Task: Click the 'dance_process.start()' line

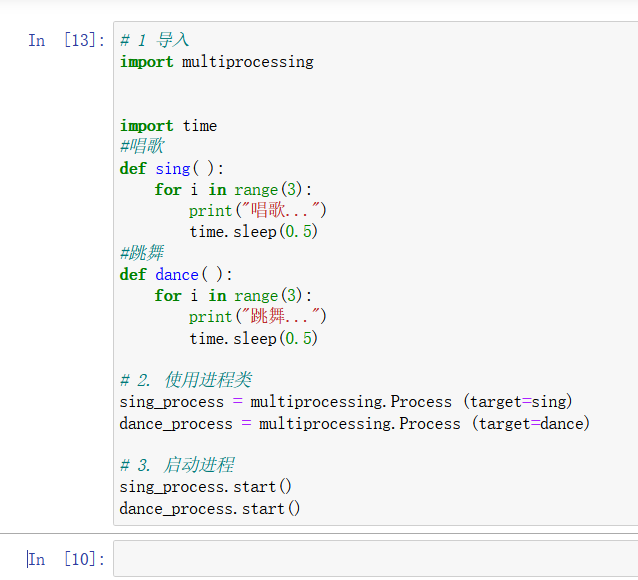Action: coord(210,508)
